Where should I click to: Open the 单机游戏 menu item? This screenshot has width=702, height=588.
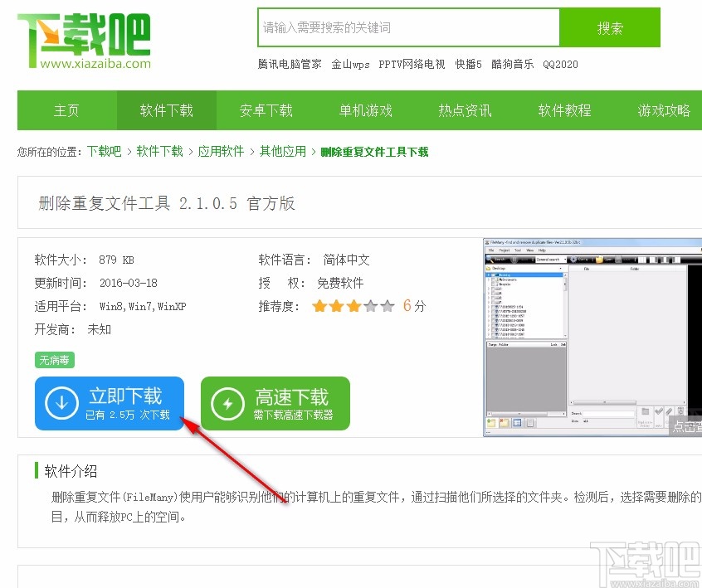click(x=365, y=109)
